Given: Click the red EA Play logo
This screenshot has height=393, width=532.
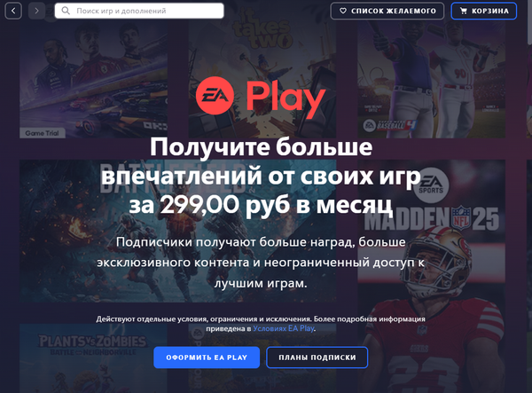Looking at the screenshot, I should 261,97.
